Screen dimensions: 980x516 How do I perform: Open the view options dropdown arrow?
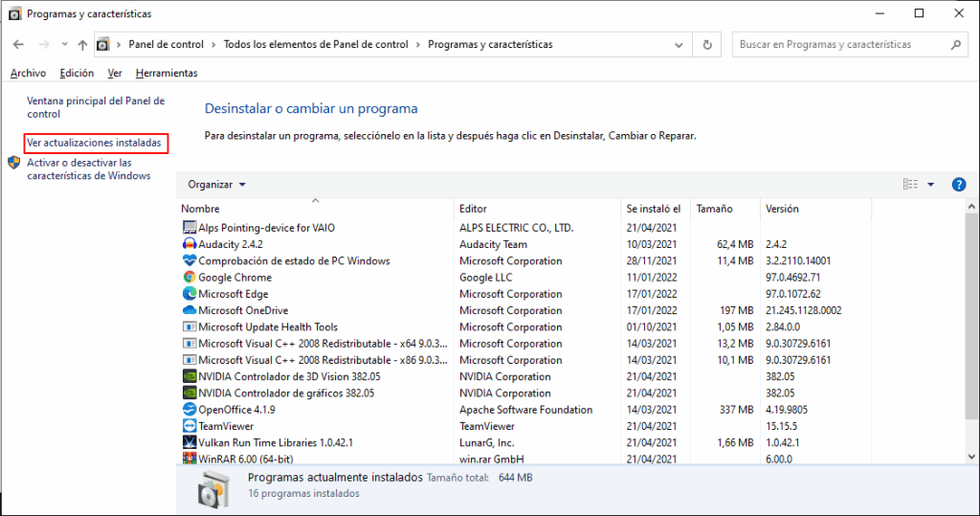(930, 185)
